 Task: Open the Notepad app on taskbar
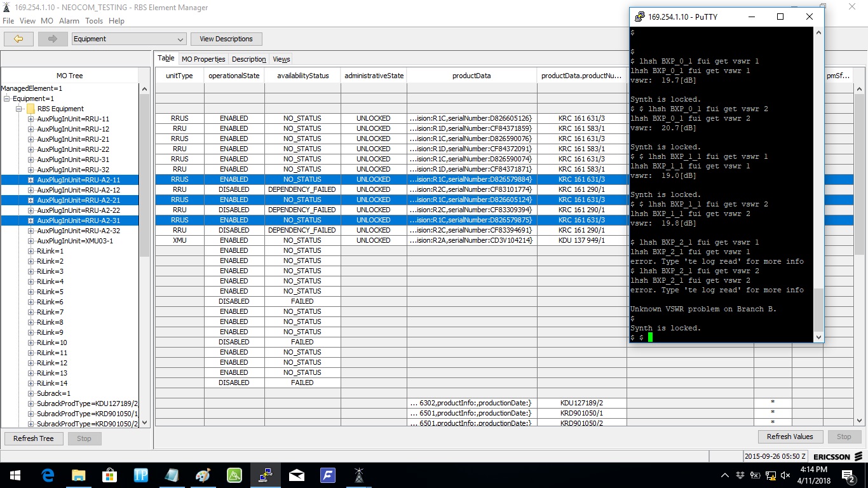pyautogui.click(x=172, y=475)
